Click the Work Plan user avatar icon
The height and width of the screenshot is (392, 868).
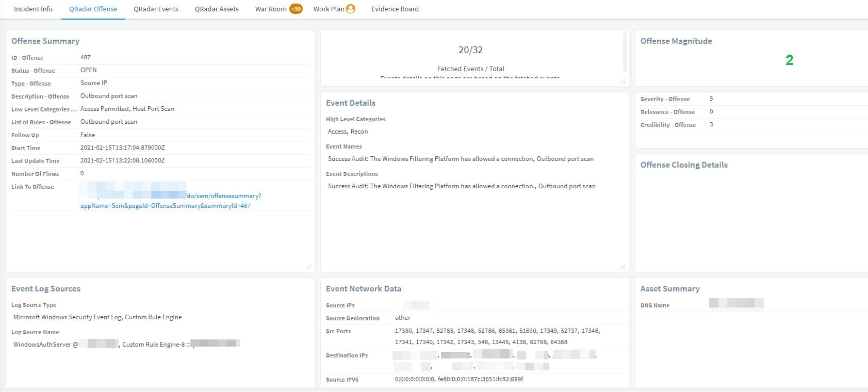tap(351, 9)
